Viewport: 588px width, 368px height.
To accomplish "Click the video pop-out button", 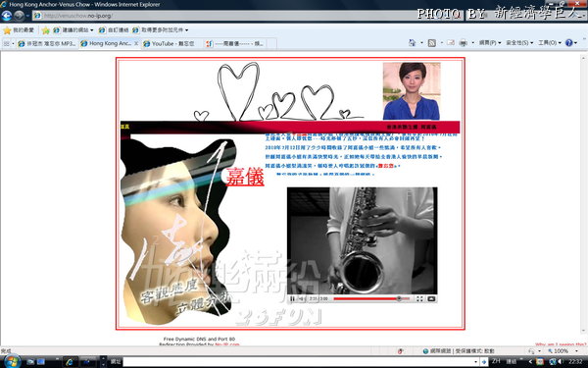I will click(431, 299).
